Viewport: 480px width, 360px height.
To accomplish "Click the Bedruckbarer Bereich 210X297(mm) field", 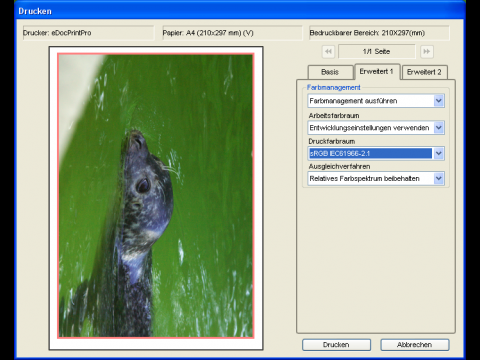I will pos(379,33).
